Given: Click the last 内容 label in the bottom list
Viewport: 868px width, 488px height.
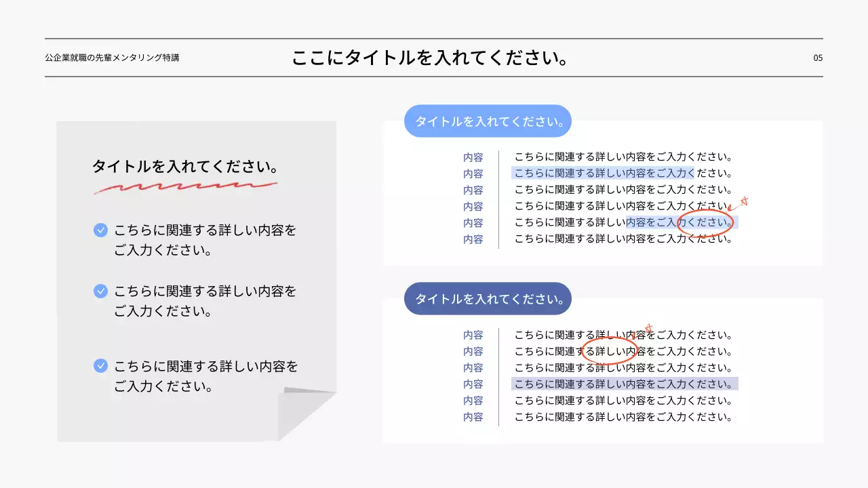Looking at the screenshot, I should (473, 417).
